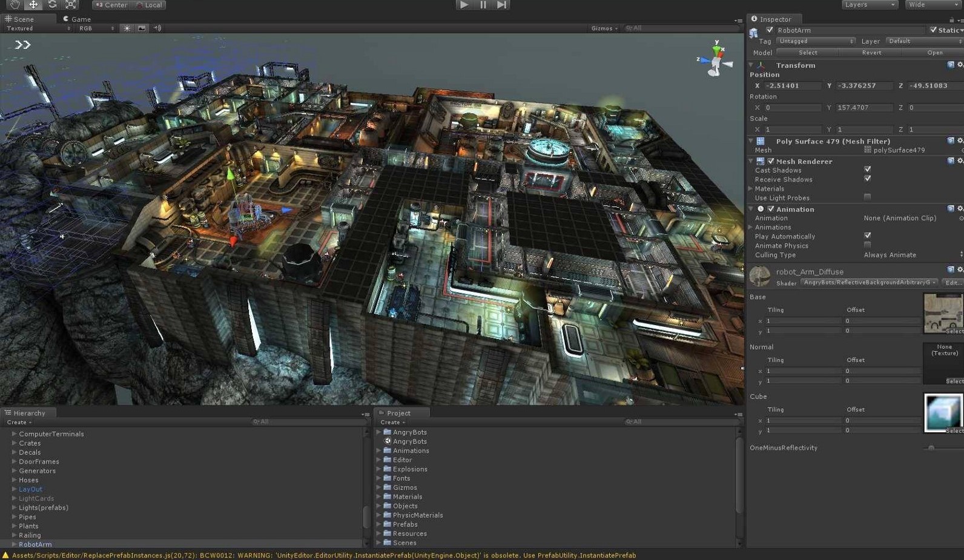
Task: Open the Hierarchy Create menu
Action: (x=19, y=422)
